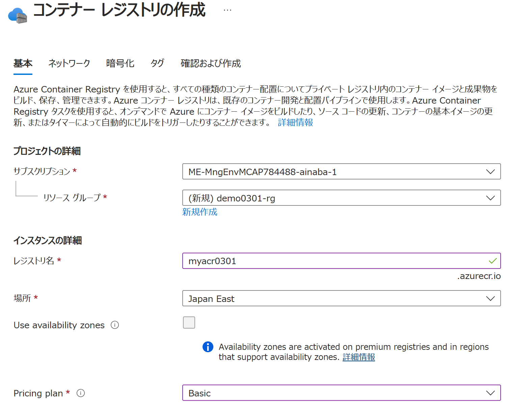This screenshot has width=529, height=420.
Task: Click the registry name field myacr0301
Action: (341, 261)
